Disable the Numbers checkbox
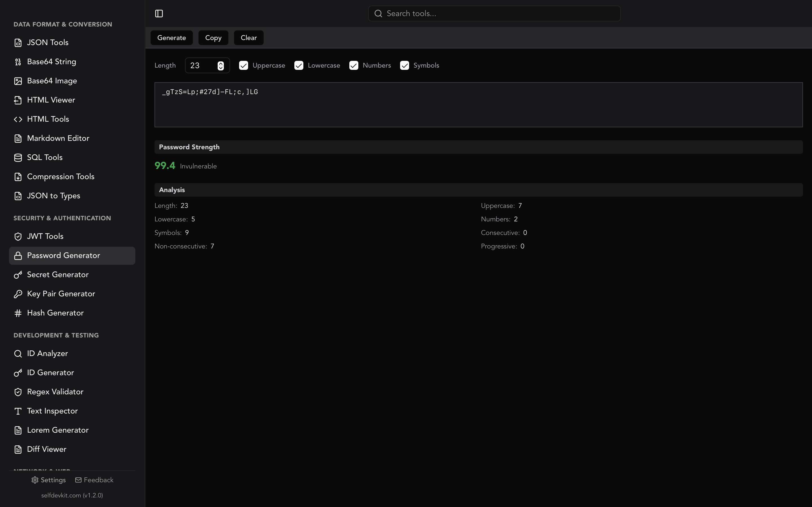Screen dimensions: 812x507 coord(354,65)
